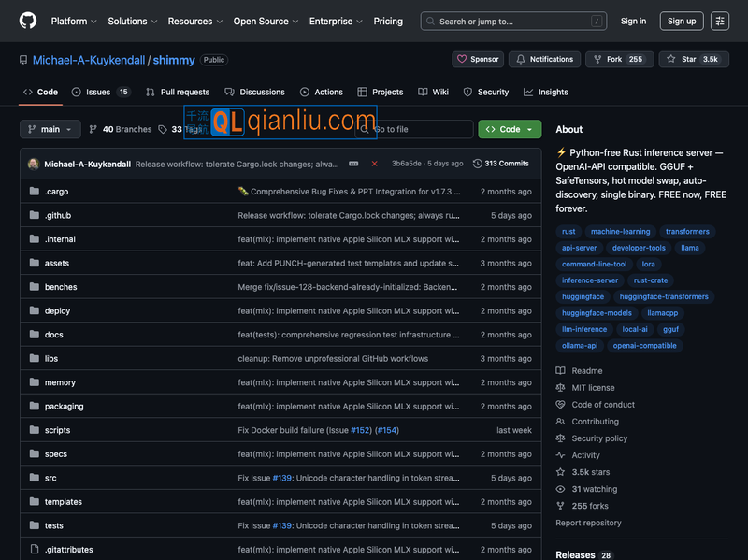This screenshot has height=560, width=748.
Task: Toggle Sponsor heart button
Action: pos(478,59)
